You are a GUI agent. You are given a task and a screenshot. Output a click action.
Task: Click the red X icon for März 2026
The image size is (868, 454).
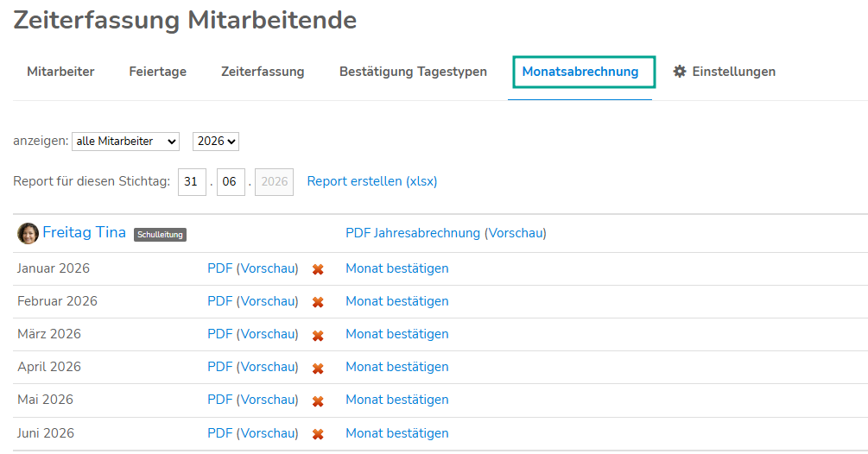[318, 336]
